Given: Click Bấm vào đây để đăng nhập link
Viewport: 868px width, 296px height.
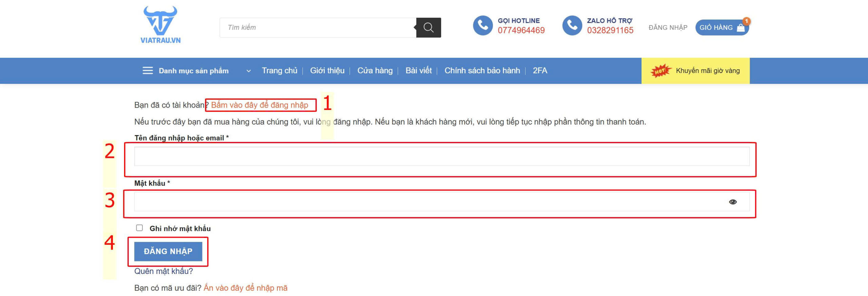Looking at the screenshot, I should click(x=260, y=105).
